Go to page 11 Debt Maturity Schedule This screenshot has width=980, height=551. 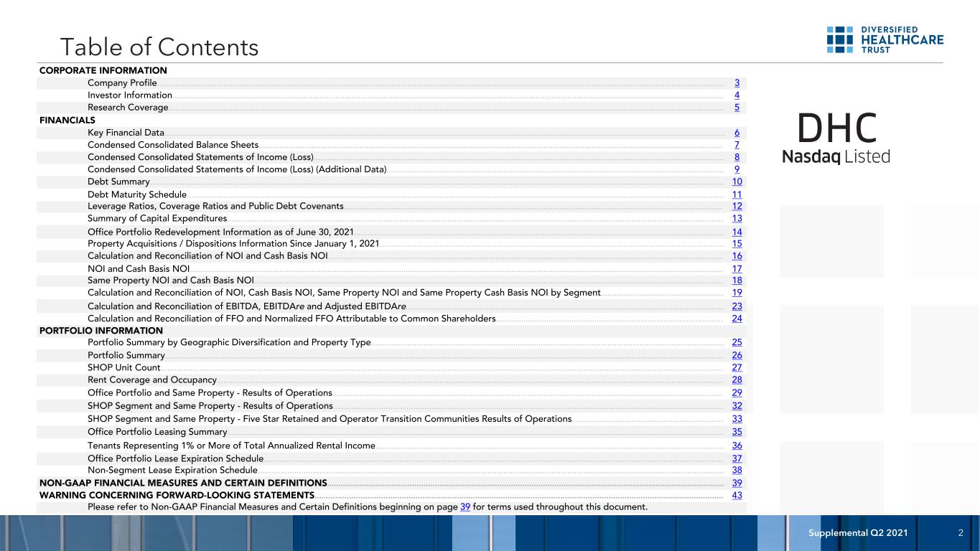(x=737, y=194)
